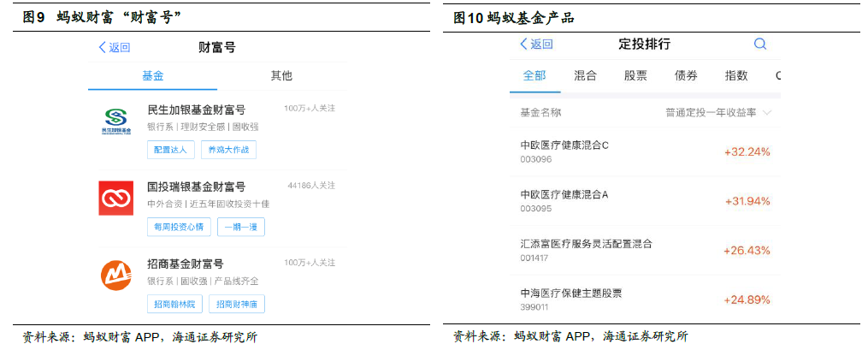This screenshot has height=350, width=868.
Task: Click the 招商财神庙 tag button
Action: point(236,304)
